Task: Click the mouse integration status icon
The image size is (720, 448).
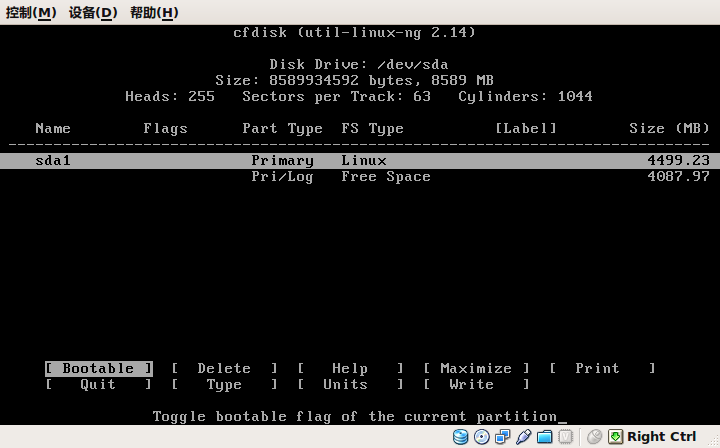Action: click(595, 437)
